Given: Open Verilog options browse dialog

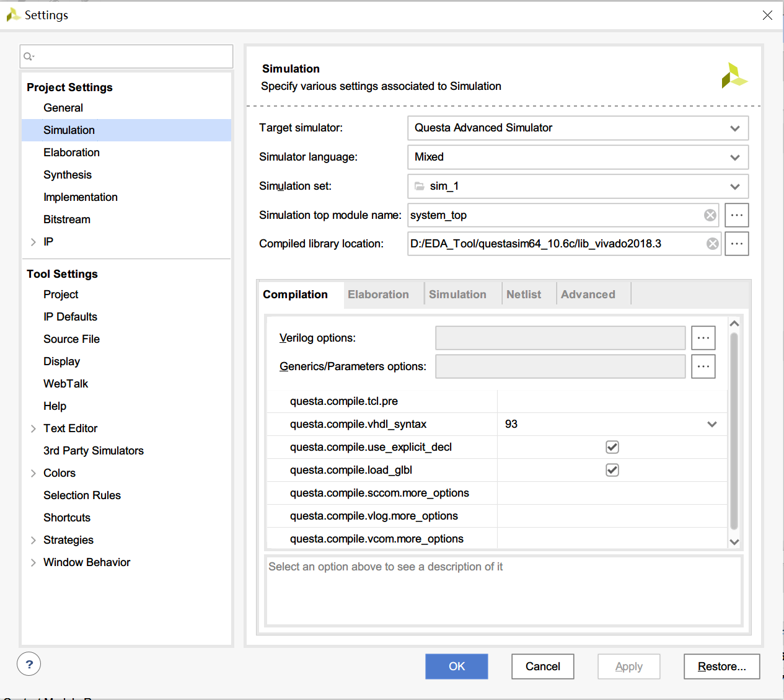Looking at the screenshot, I should pyautogui.click(x=703, y=338).
